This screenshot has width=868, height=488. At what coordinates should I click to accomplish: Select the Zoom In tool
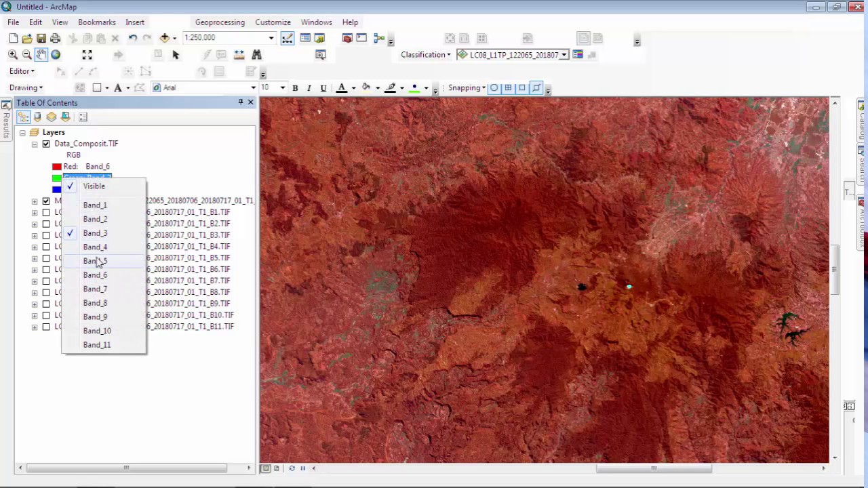click(13, 55)
